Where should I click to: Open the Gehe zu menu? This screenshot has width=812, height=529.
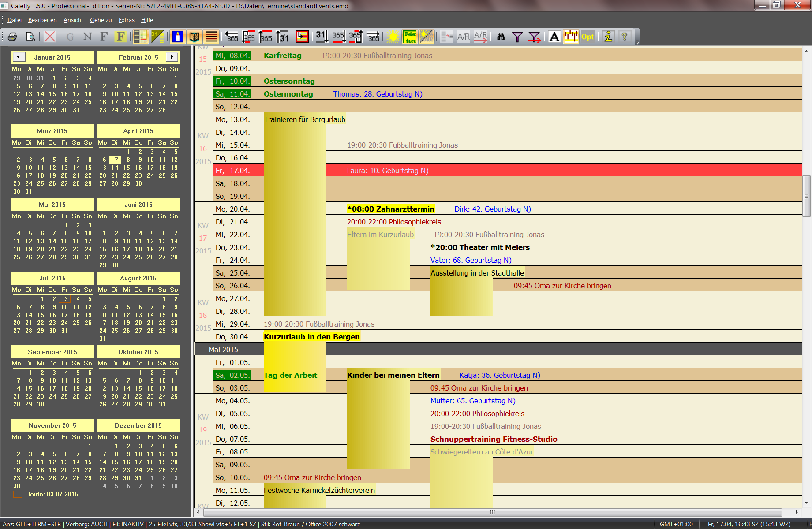click(101, 20)
